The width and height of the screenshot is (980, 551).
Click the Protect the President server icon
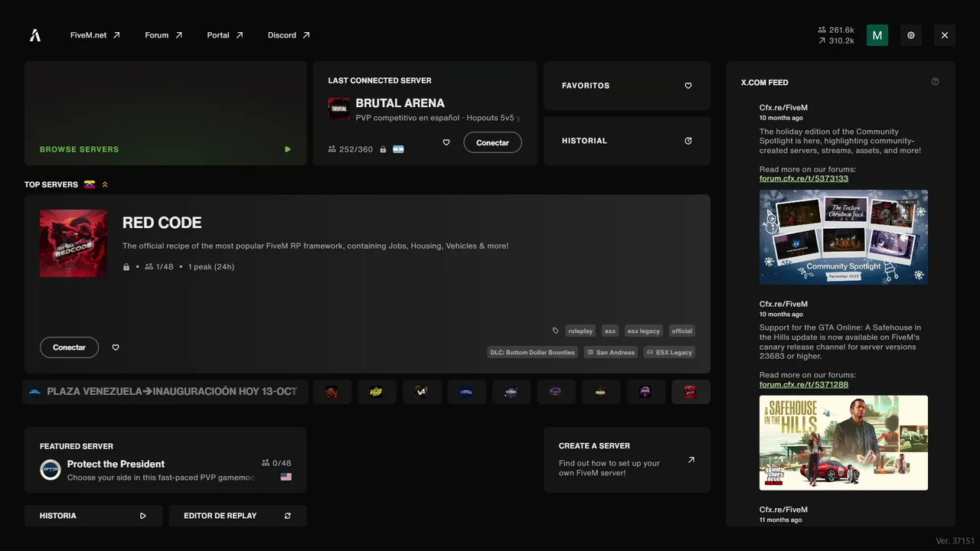click(x=51, y=469)
